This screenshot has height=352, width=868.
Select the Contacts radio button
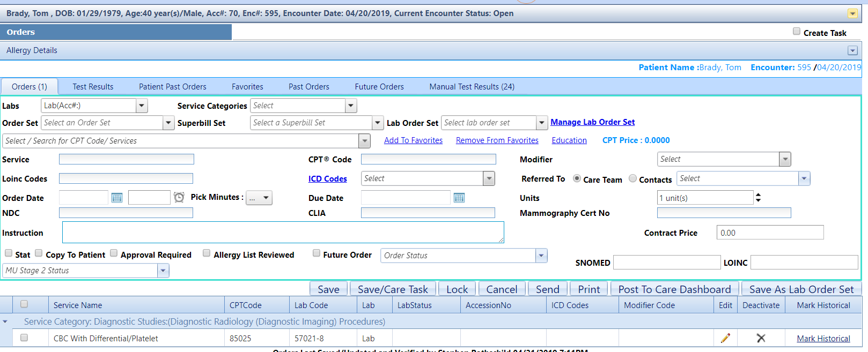tap(633, 178)
